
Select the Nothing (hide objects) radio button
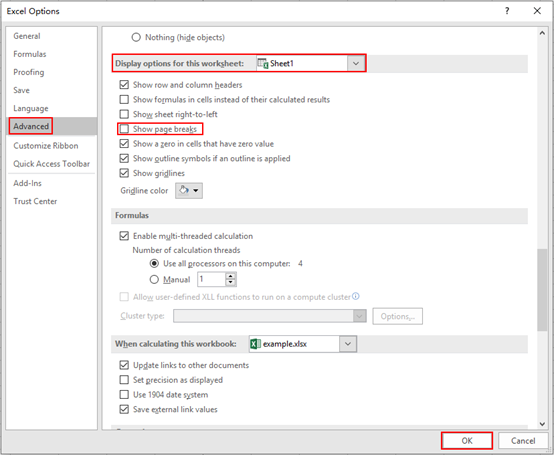click(136, 37)
